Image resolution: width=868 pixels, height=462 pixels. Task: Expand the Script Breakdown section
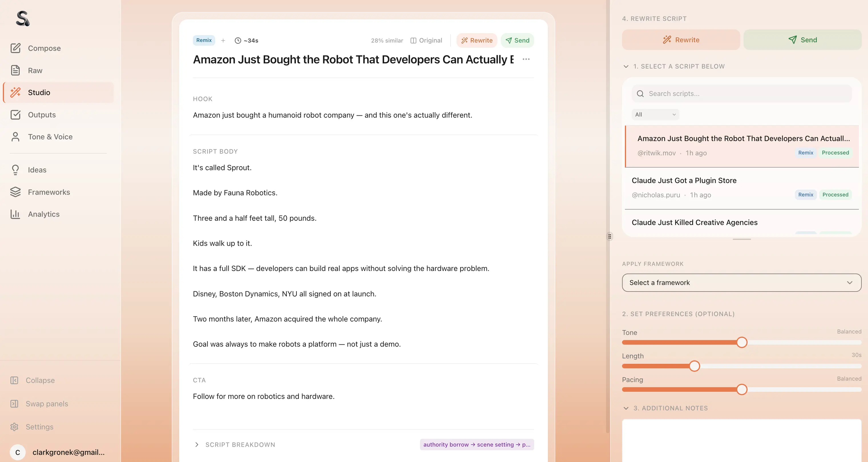coord(235,445)
